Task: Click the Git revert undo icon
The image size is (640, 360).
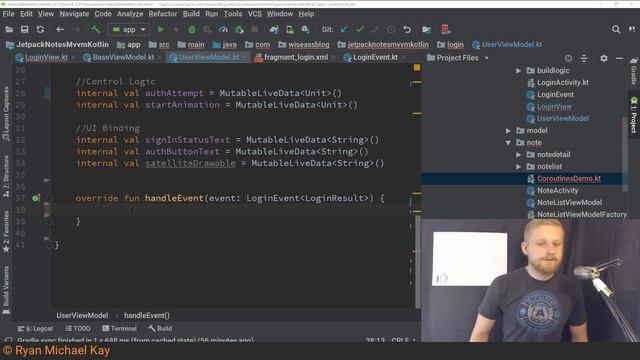Action: click(407, 29)
